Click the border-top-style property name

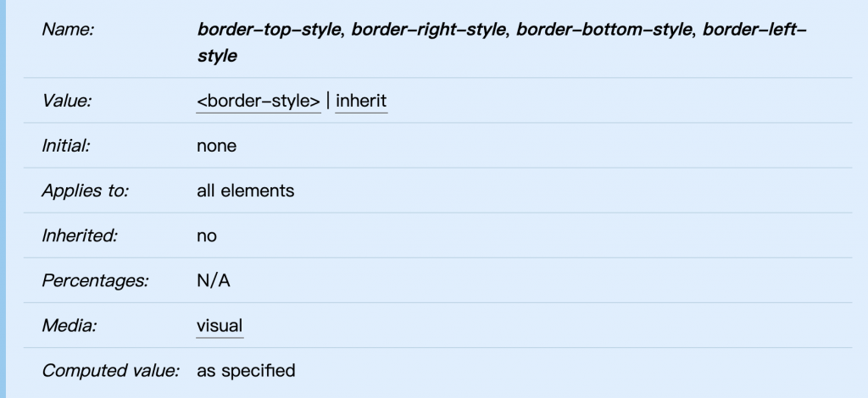269,30
